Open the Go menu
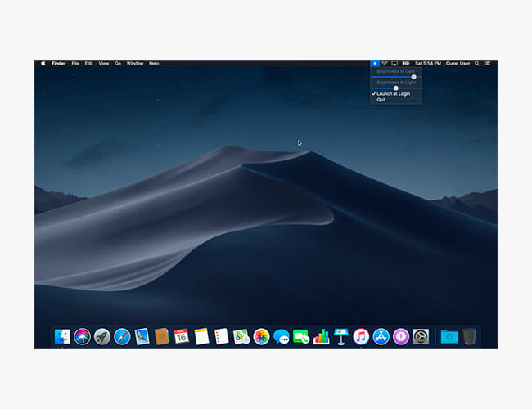 (x=118, y=64)
